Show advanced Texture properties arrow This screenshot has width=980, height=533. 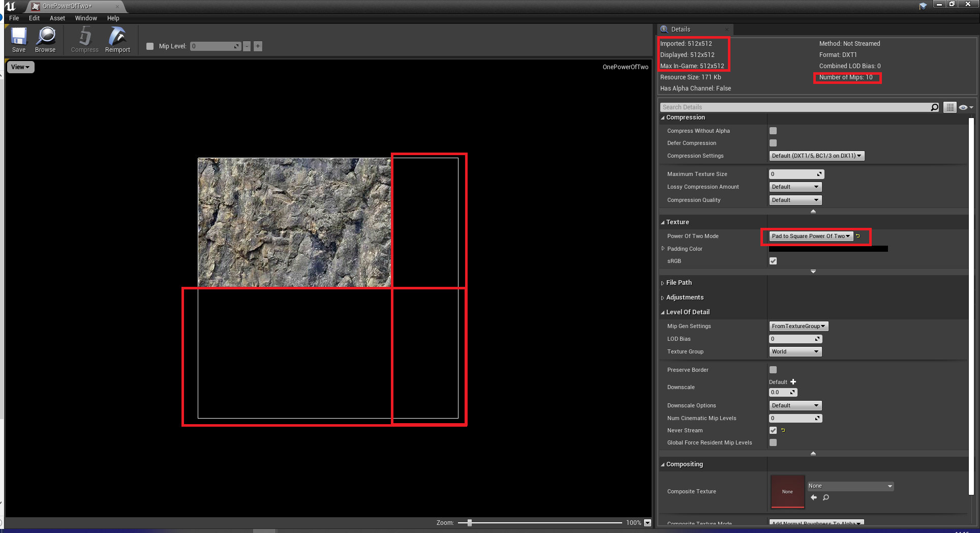pos(813,272)
